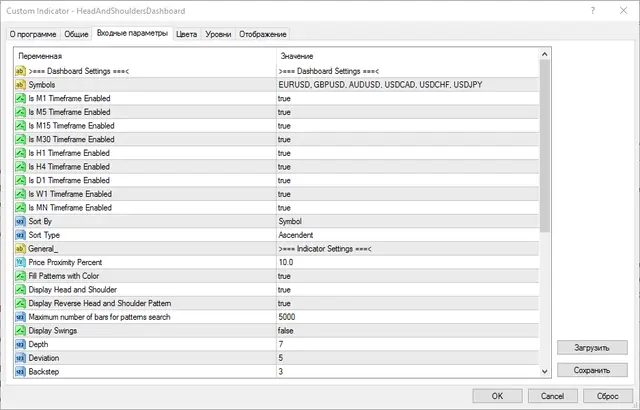640x410 pixels.
Task: Click the integer icon beside Deviation
Action: click(20, 358)
